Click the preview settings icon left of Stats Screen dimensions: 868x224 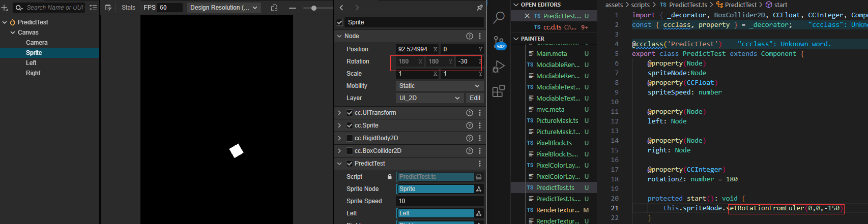point(108,8)
